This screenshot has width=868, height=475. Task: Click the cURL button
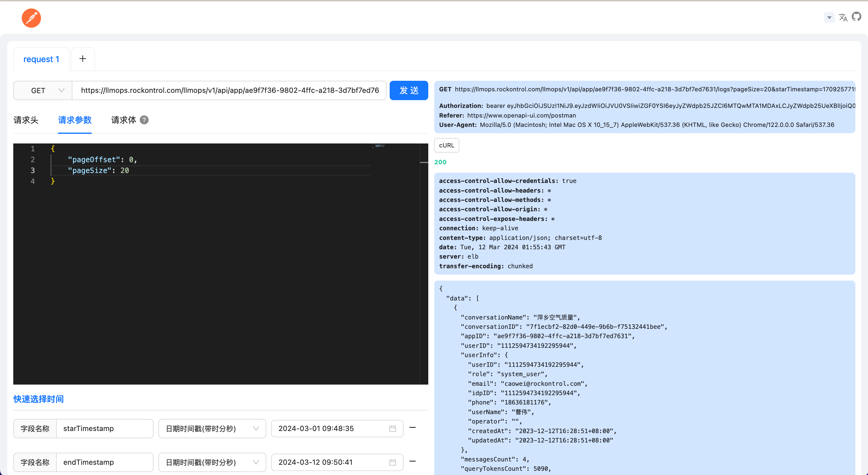(446, 146)
